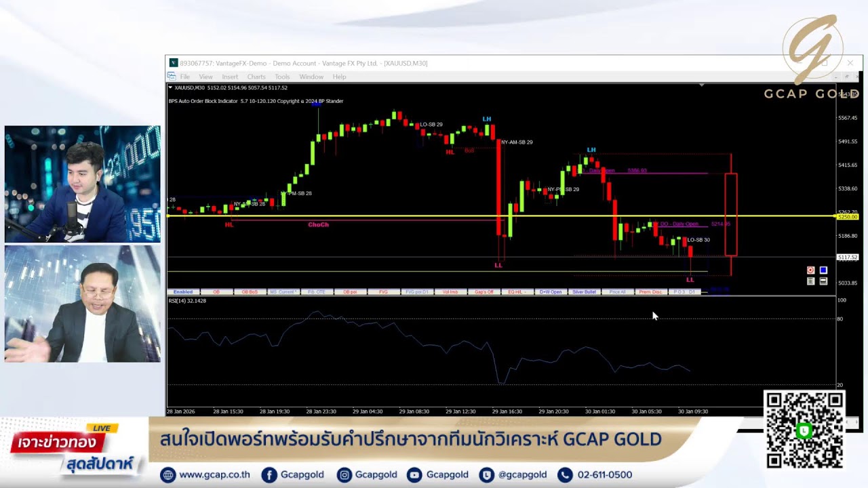Click the ChoCh label on chart
Image resolution: width=868 pixels, height=488 pixels.
coord(318,224)
